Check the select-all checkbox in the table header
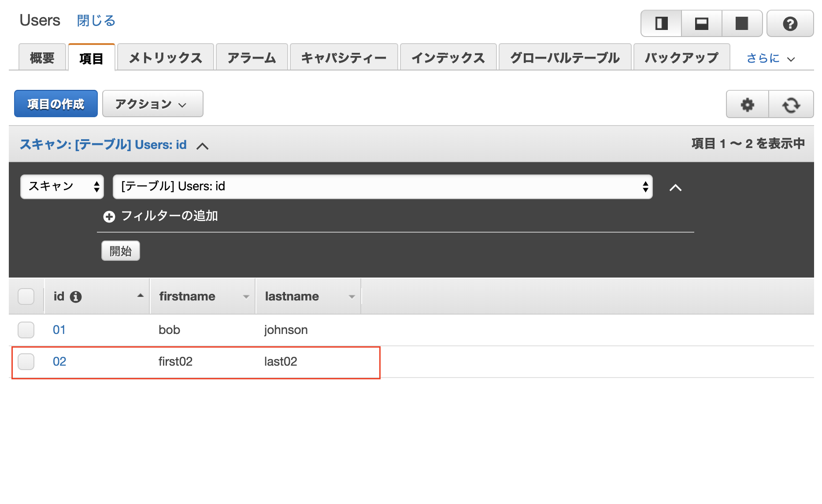 point(26,296)
